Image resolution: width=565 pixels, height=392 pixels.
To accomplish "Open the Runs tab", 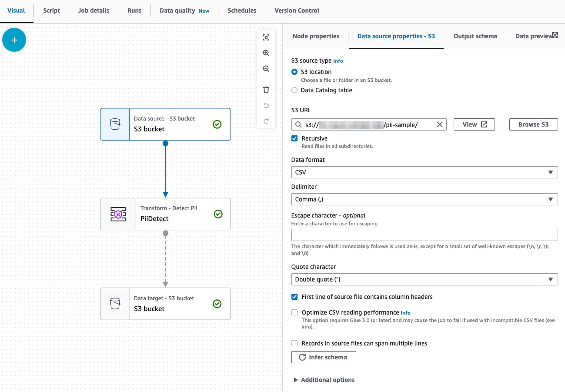I will tap(134, 10).
